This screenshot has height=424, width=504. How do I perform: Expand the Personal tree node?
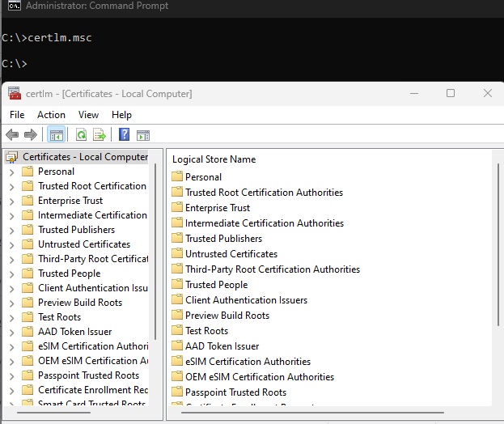[12, 172]
